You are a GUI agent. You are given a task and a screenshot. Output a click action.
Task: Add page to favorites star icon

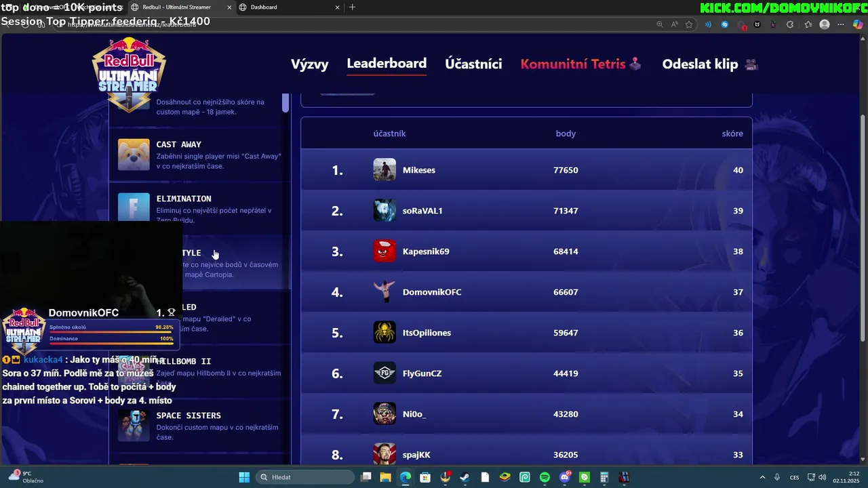[689, 24]
